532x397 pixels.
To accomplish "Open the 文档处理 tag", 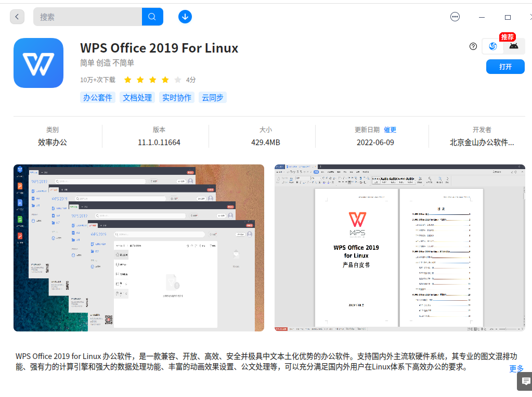I will (137, 97).
